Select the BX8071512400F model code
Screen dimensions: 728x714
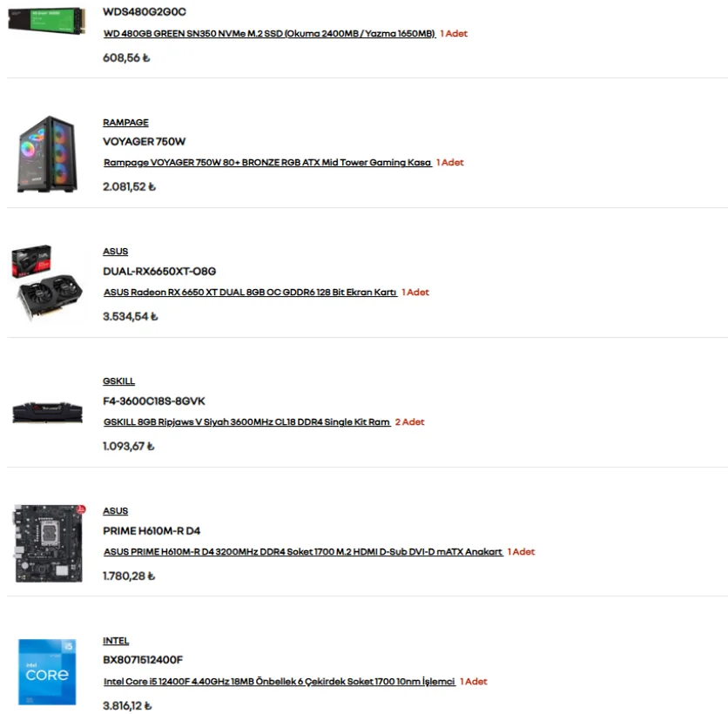pyautogui.click(x=143, y=660)
